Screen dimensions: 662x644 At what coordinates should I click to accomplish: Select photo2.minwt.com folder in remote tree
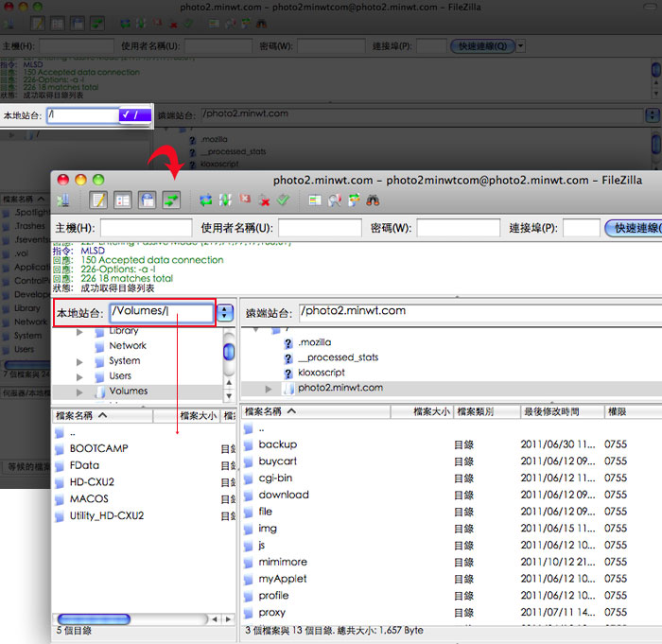click(340, 388)
